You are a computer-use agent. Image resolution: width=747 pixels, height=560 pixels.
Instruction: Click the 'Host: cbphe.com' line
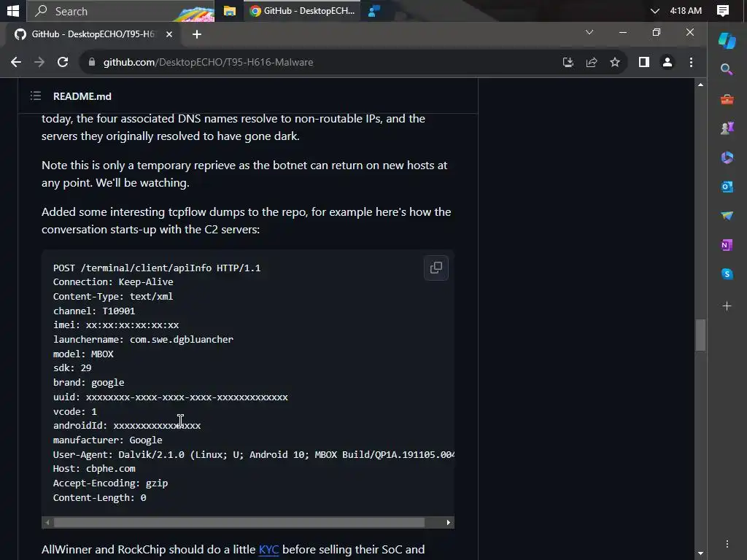coord(94,469)
